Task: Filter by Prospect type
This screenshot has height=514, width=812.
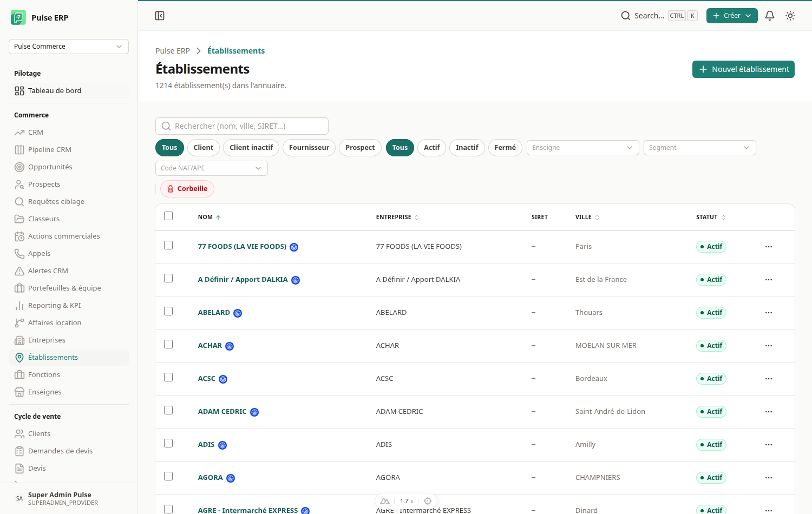Action: (360, 148)
